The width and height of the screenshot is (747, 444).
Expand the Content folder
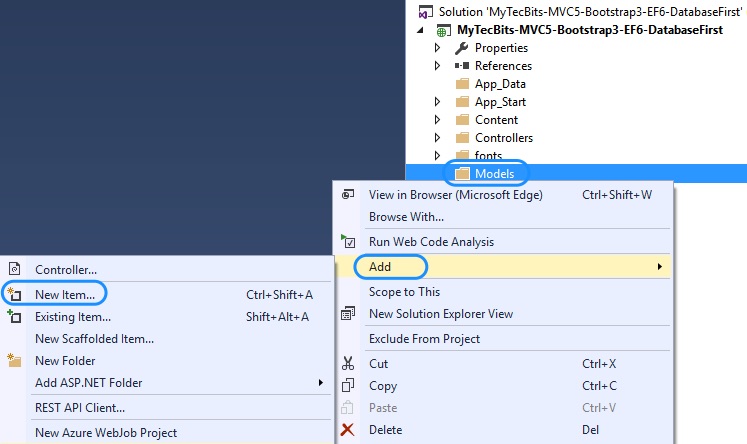pos(437,120)
